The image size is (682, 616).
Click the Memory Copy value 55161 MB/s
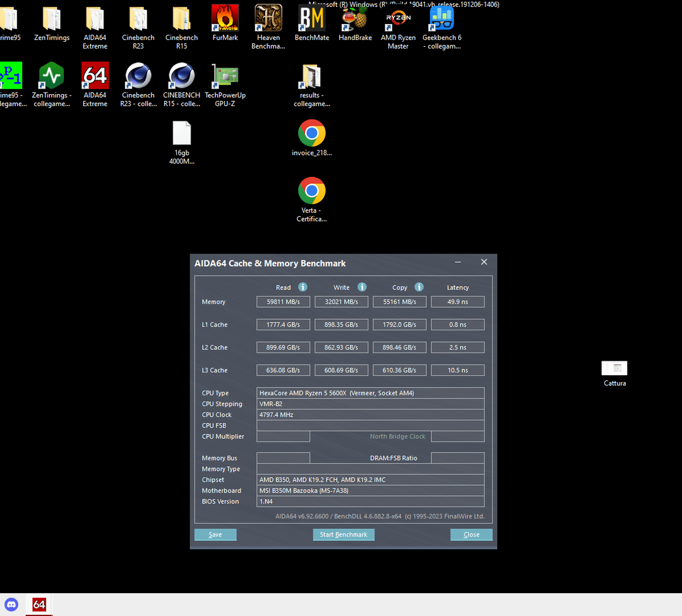point(399,302)
